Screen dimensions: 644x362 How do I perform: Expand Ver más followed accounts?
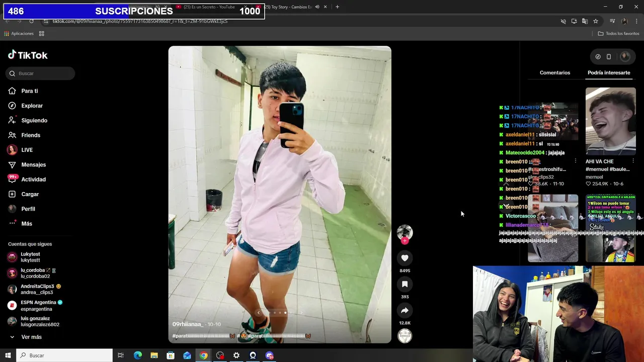pos(26,337)
